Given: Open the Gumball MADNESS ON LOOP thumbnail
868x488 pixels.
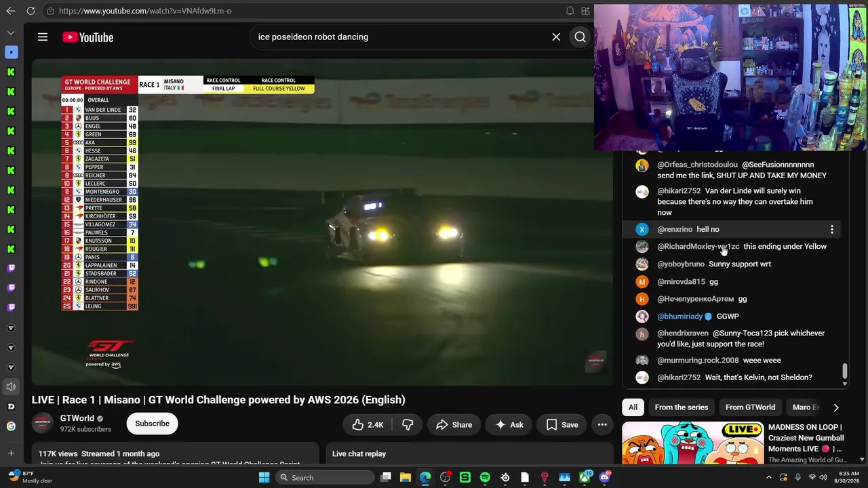Looking at the screenshot, I should [692, 443].
